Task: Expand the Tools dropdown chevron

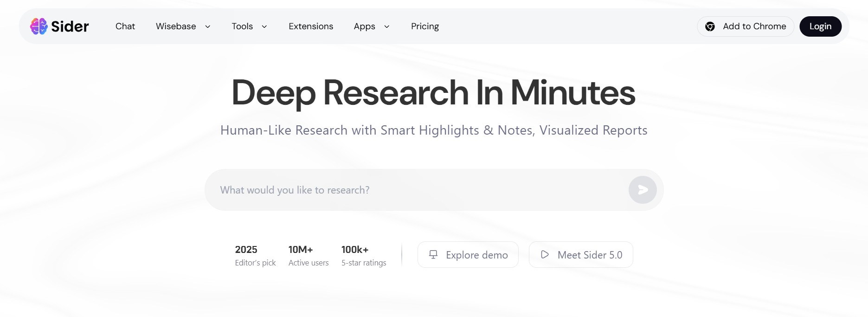Action: (x=264, y=27)
